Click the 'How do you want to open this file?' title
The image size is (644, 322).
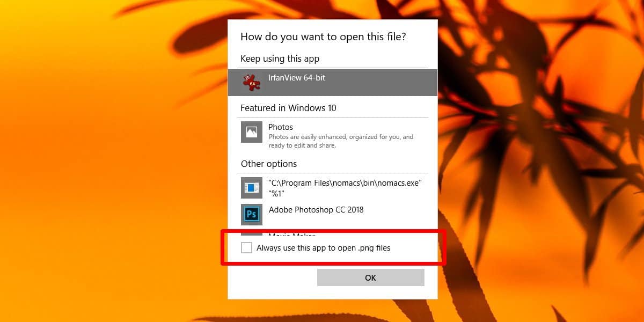coord(323,37)
